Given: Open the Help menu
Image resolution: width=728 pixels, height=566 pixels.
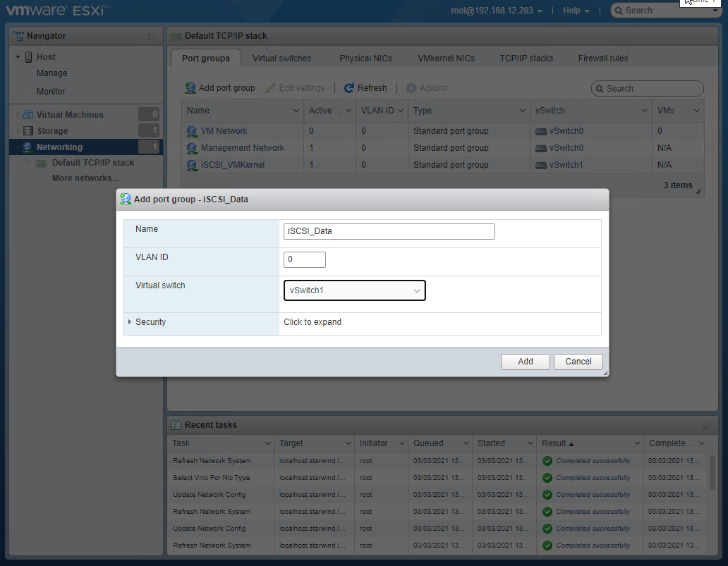Looking at the screenshot, I should pyautogui.click(x=576, y=11).
